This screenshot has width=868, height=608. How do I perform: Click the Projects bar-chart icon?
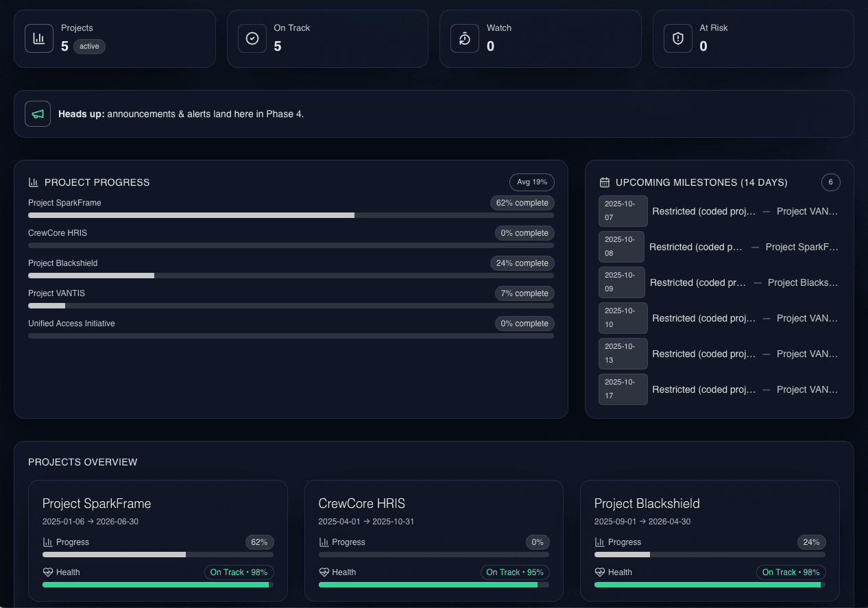[39, 38]
